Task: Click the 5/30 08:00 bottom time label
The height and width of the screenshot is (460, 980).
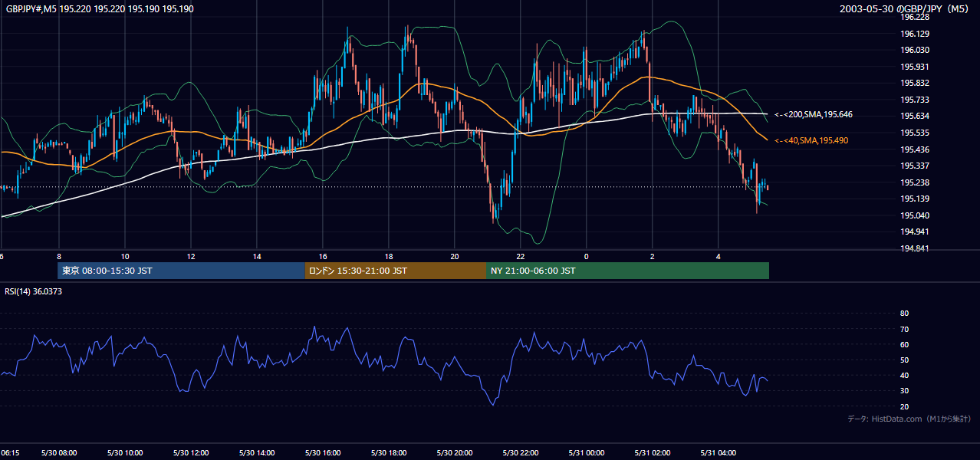Action: [59, 453]
